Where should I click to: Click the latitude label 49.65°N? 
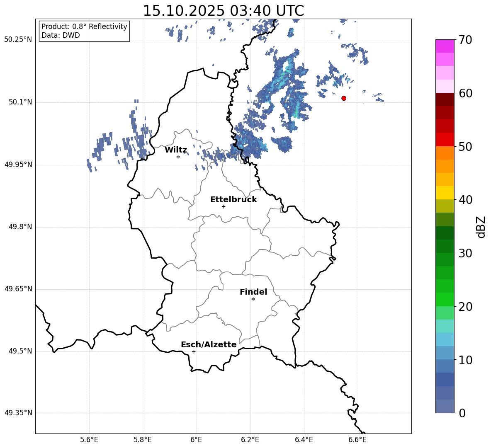[x=18, y=289]
